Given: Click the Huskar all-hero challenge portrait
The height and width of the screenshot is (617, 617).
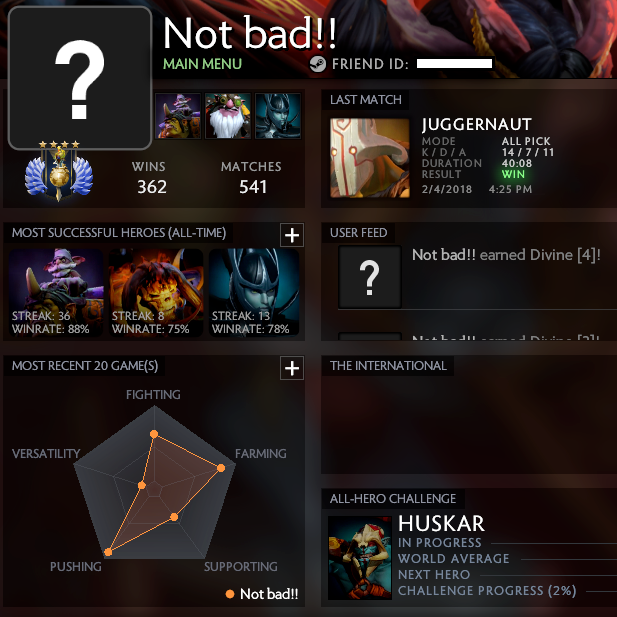Looking at the screenshot, I should coord(360,558).
